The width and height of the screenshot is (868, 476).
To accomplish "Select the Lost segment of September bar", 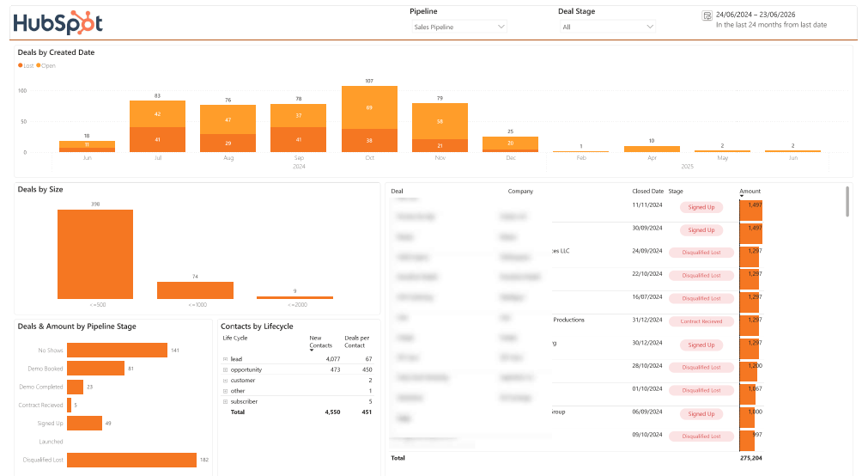I will 299,140.
